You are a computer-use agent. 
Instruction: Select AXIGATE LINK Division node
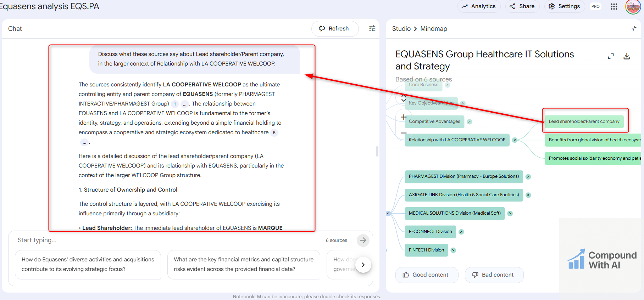(464, 195)
